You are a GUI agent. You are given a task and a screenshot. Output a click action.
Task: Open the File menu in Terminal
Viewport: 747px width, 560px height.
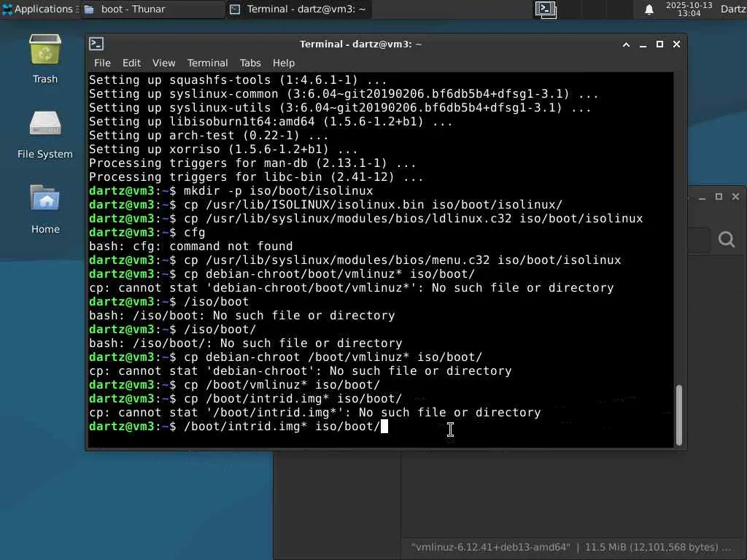tap(102, 63)
